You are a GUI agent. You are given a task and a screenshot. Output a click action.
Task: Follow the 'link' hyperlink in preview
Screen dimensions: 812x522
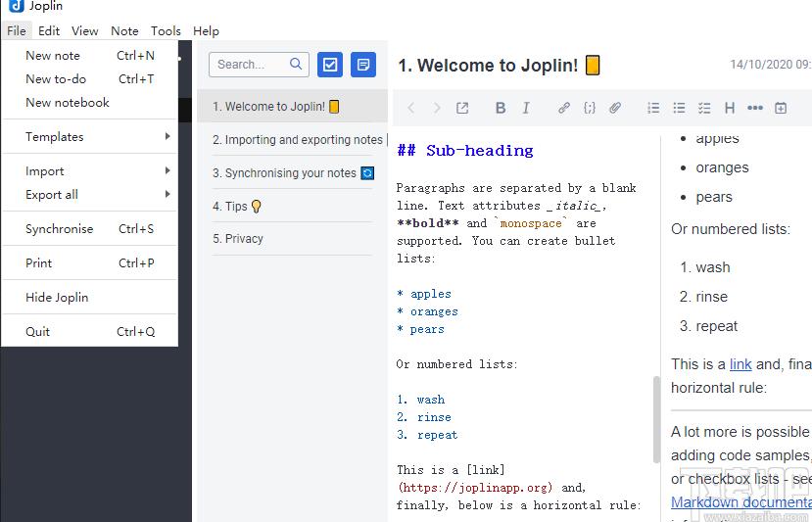[x=740, y=364]
